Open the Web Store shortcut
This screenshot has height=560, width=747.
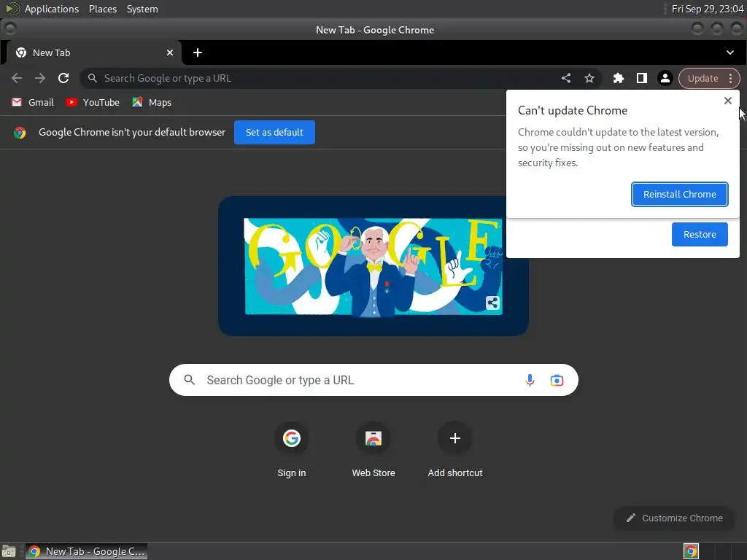coord(373,450)
